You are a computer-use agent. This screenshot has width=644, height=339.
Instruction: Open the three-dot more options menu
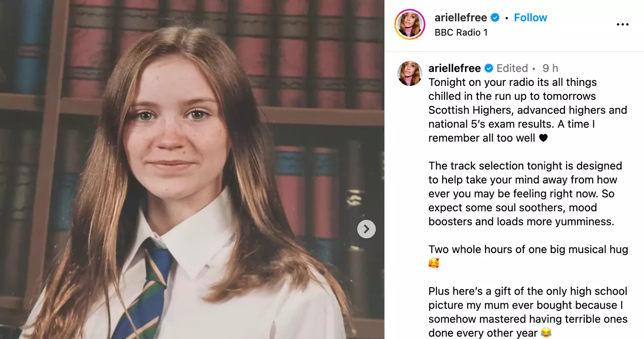click(623, 25)
